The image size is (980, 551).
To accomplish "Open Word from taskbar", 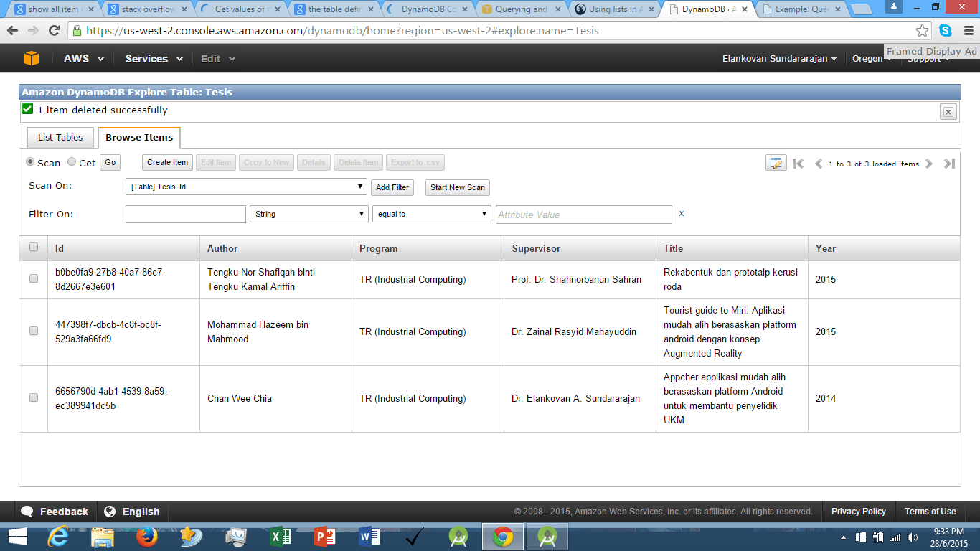I will pos(369,537).
